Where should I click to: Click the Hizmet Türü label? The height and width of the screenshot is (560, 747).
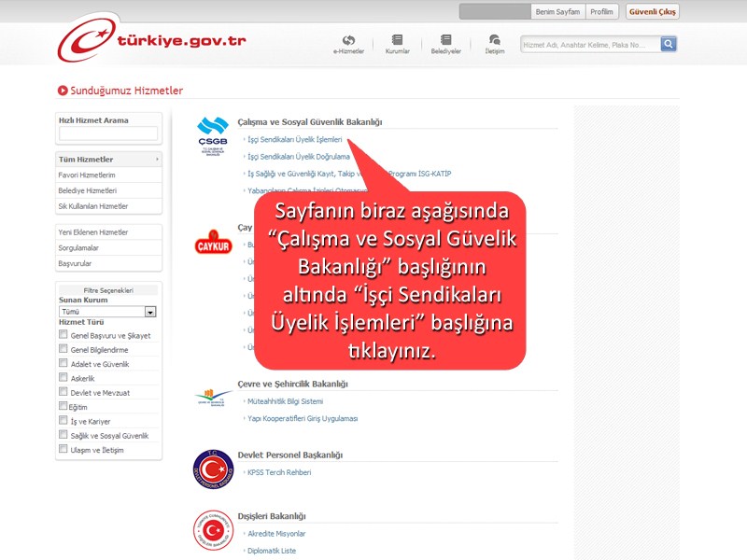tap(81, 322)
